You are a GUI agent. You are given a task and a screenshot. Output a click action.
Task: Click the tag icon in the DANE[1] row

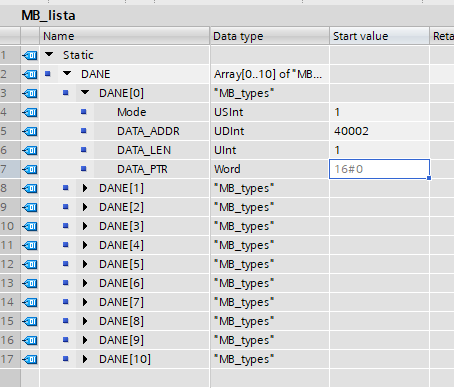30,188
